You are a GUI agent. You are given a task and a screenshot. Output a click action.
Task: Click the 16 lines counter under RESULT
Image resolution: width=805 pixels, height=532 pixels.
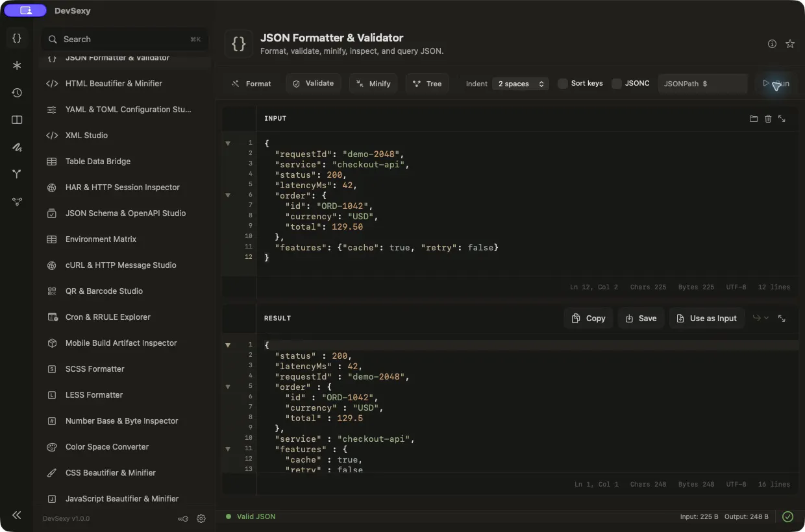click(774, 484)
